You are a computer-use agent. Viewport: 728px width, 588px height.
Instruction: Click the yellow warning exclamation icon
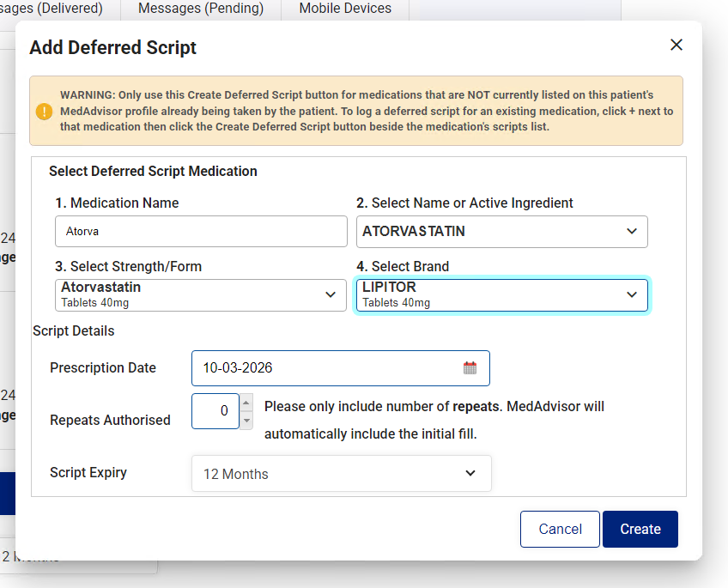[44, 112]
